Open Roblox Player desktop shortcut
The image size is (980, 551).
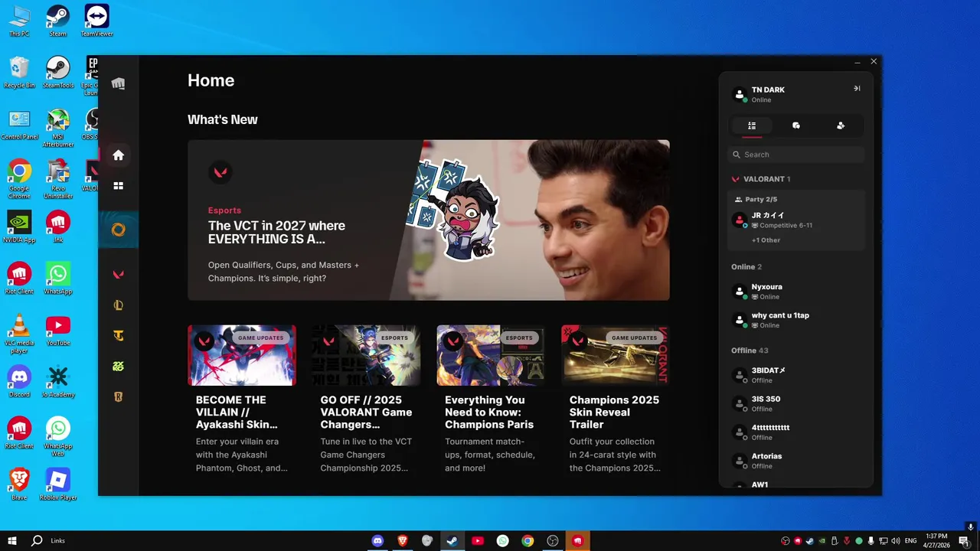point(57,484)
